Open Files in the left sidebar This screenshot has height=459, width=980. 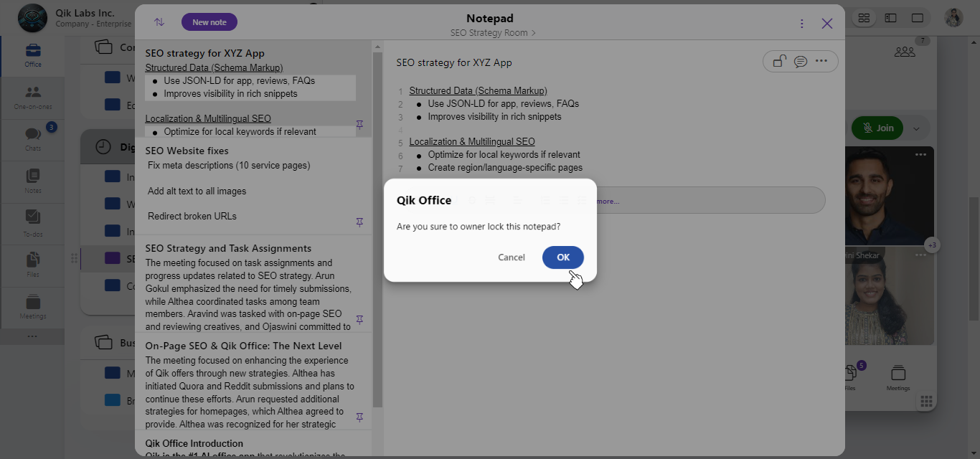(x=33, y=264)
